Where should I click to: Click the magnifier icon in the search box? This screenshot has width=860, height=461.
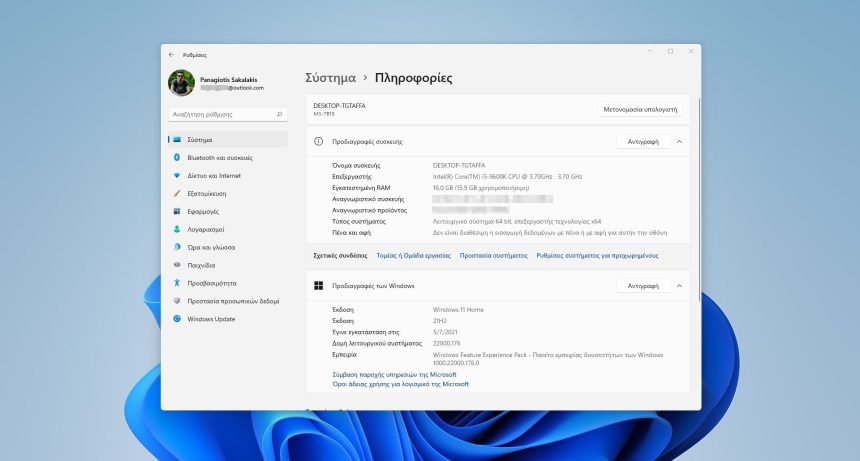(x=279, y=115)
